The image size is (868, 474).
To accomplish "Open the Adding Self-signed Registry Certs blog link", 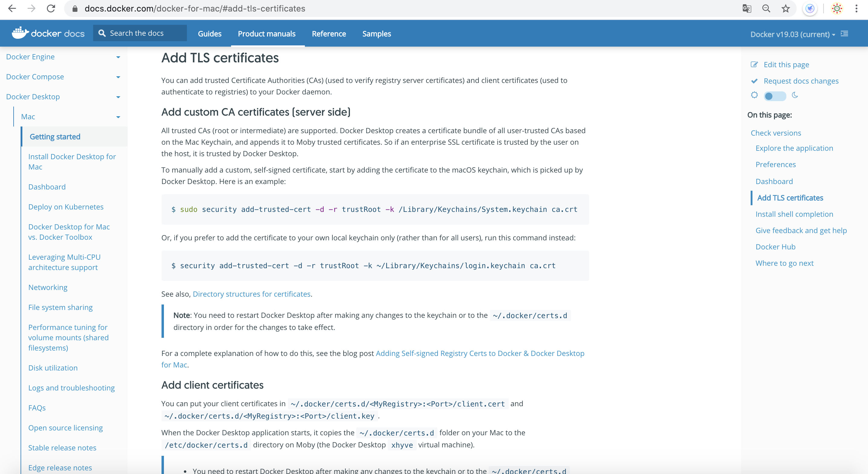I will pyautogui.click(x=480, y=353).
